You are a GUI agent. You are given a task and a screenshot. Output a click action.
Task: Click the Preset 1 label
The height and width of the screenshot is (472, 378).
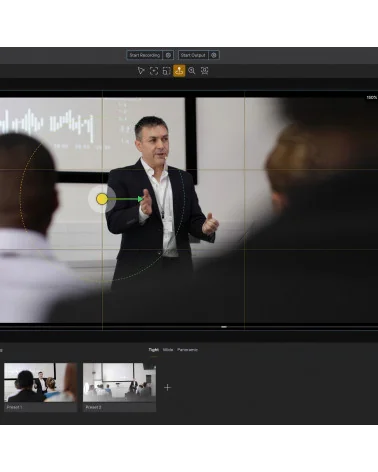point(14,407)
